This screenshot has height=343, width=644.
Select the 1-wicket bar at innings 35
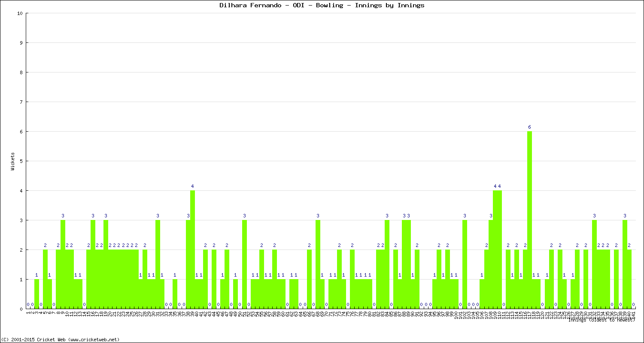[175, 294]
